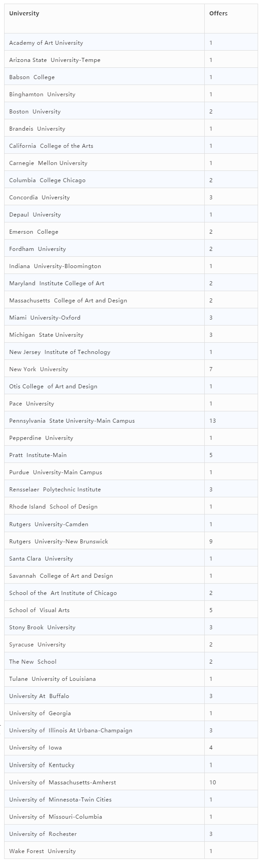Viewport: 264px width, 868px height.
Task: Click the Wake Forest University entry
Action: coord(43,851)
